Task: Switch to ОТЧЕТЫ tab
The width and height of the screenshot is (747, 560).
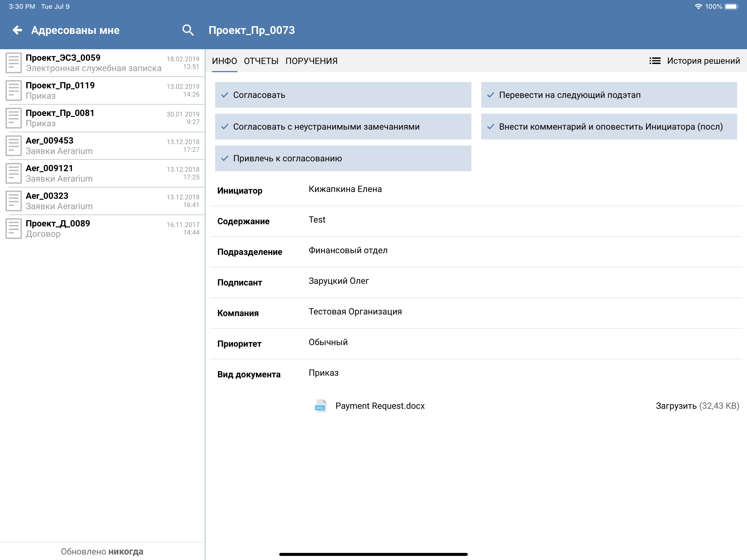Action: pyautogui.click(x=261, y=61)
